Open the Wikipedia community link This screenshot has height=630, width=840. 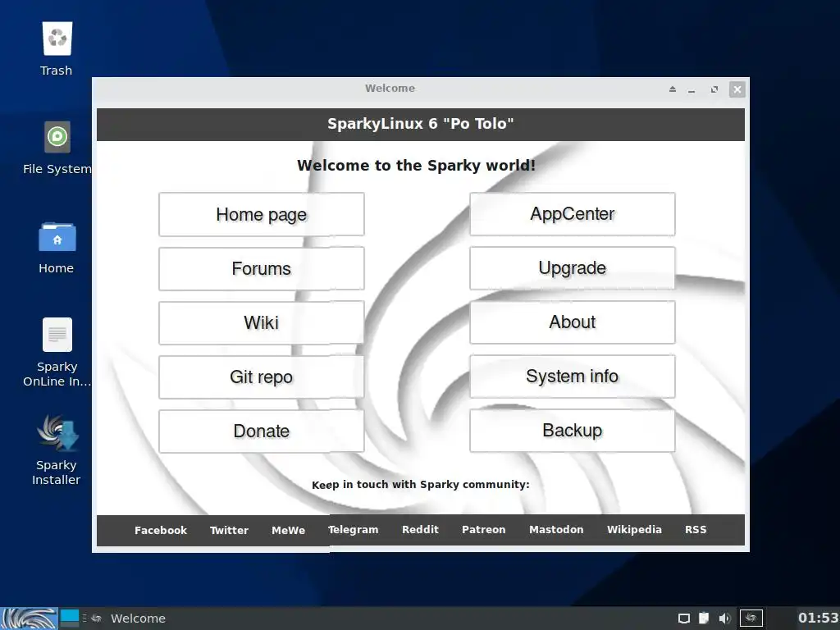click(634, 530)
